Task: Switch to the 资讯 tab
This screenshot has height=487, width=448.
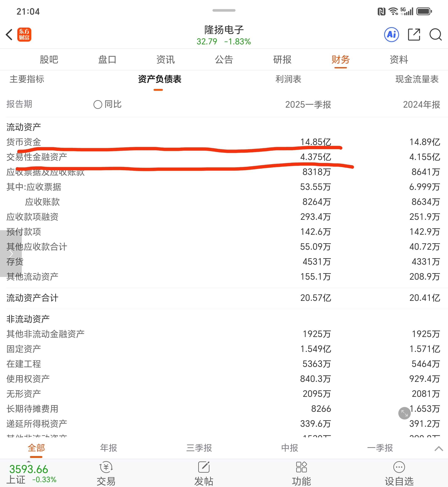Action: (166, 60)
